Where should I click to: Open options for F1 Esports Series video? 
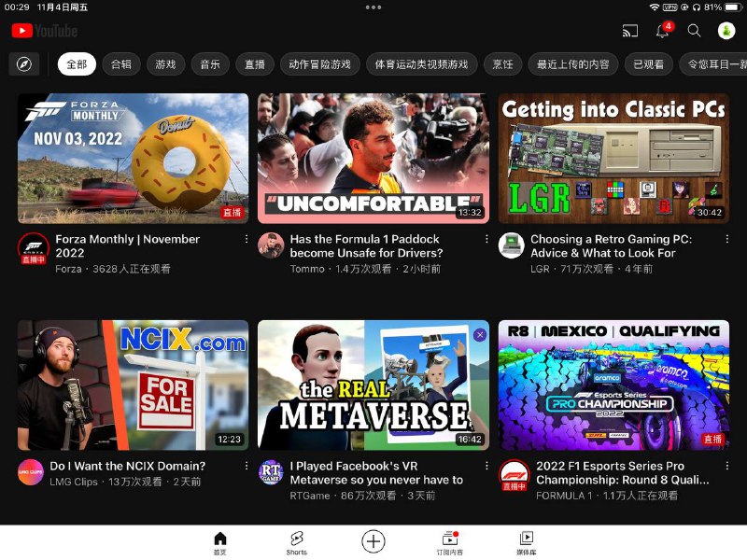(726, 466)
